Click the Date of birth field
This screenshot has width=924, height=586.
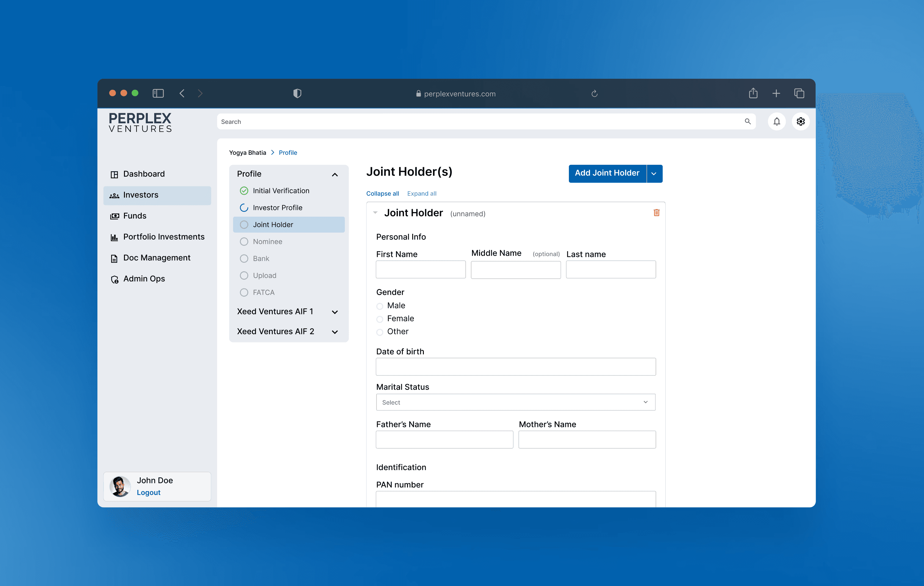click(x=515, y=367)
